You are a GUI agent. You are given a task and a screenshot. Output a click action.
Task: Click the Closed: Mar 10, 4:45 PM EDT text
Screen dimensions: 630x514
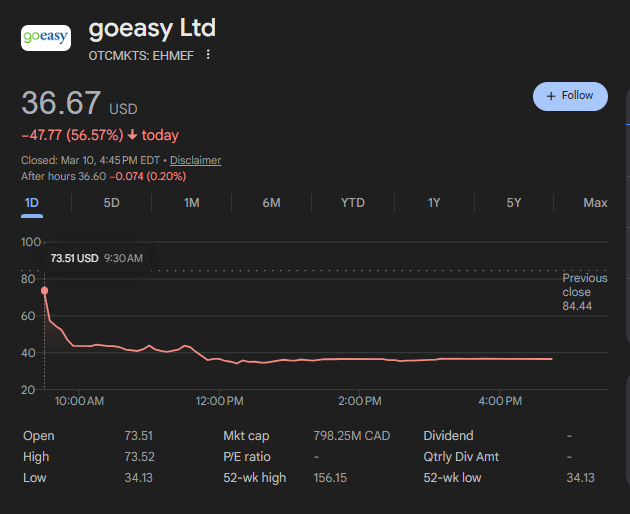point(90,160)
